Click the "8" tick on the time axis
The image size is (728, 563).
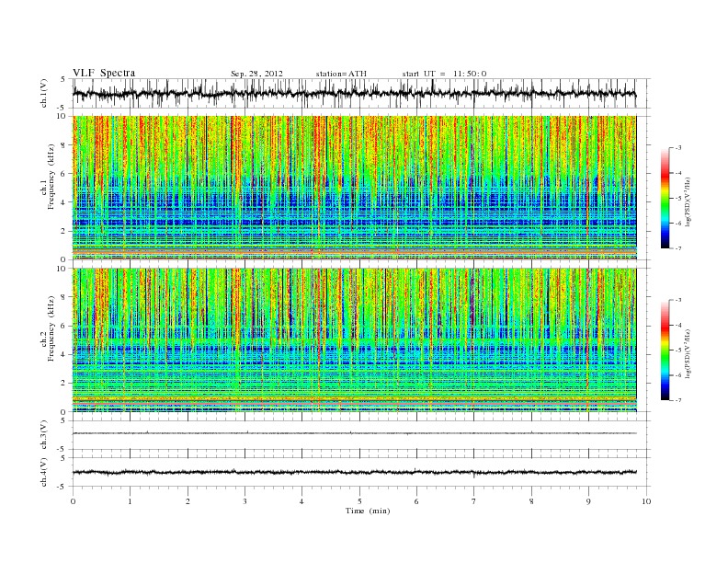[x=531, y=501]
